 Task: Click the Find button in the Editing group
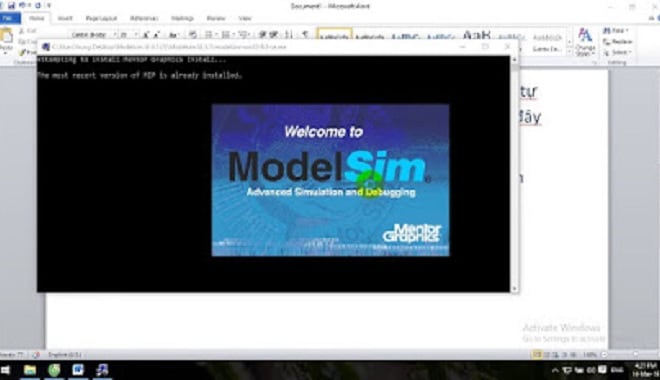[x=616, y=31]
